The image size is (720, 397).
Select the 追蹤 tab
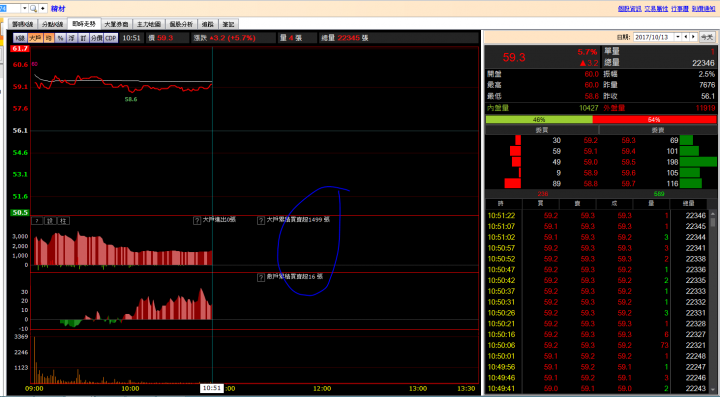pyautogui.click(x=208, y=24)
